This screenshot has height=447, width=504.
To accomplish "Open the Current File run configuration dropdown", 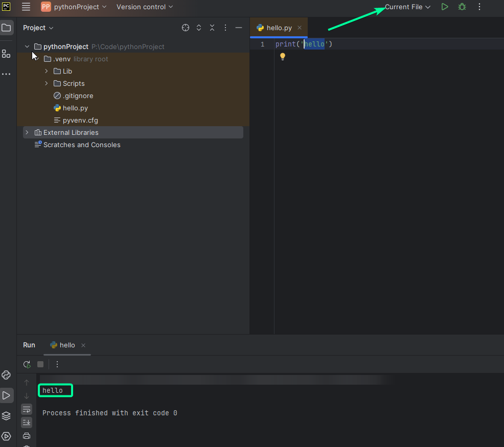I will coord(406,7).
